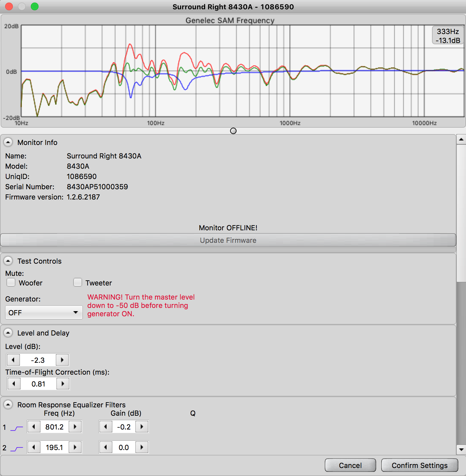Click the Model value 8430A
The height and width of the screenshot is (476, 466).
click(78, 166)
